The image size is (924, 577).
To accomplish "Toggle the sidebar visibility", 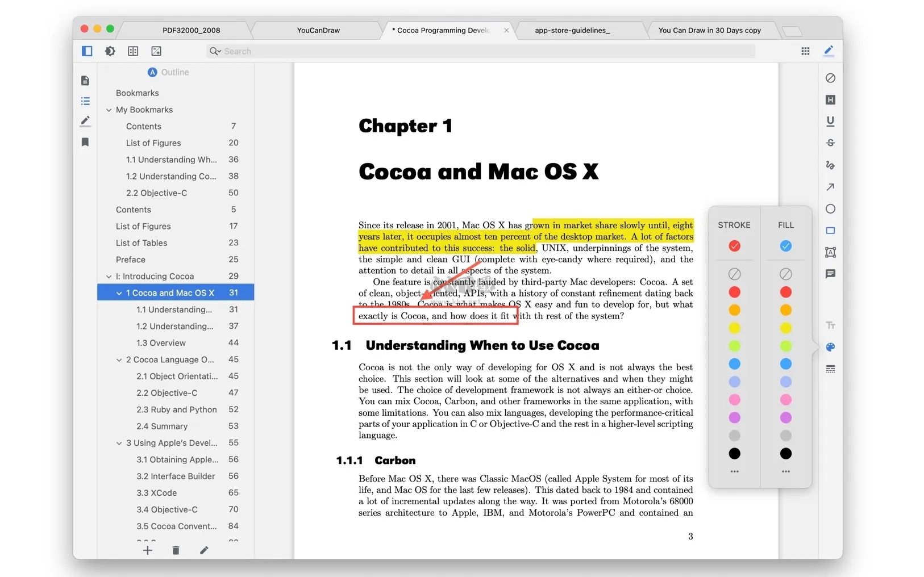I will (x=87, y=51).
